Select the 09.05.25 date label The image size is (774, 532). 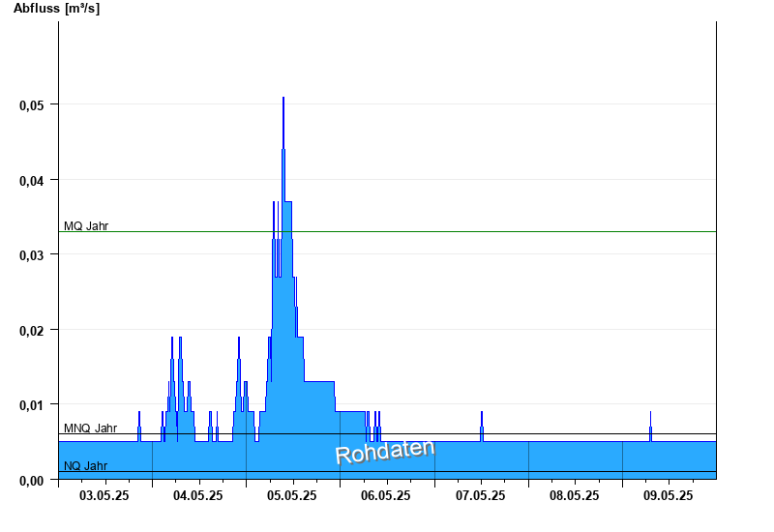coord(668,495)
